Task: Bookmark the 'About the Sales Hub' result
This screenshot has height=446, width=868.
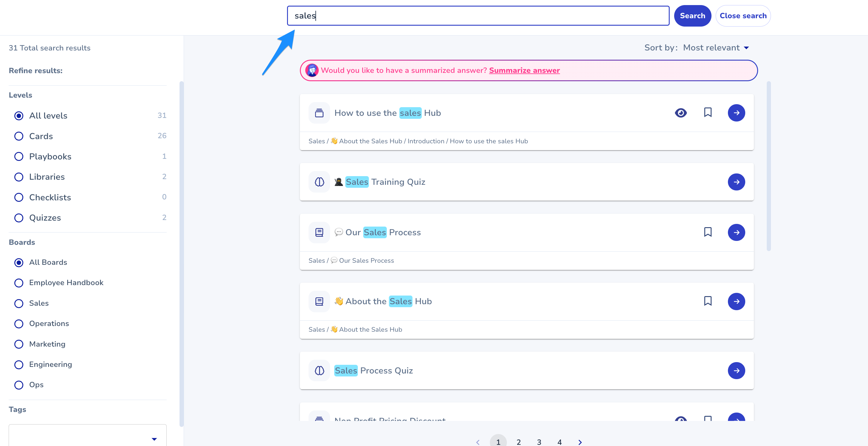Action: tap(708, 301)
